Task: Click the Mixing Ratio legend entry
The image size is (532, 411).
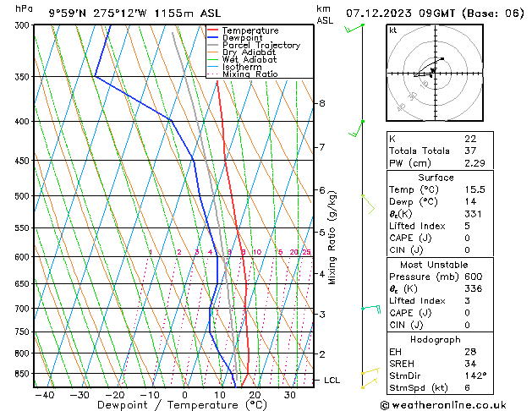Action: pyautogui.click(x=250, y=74)
